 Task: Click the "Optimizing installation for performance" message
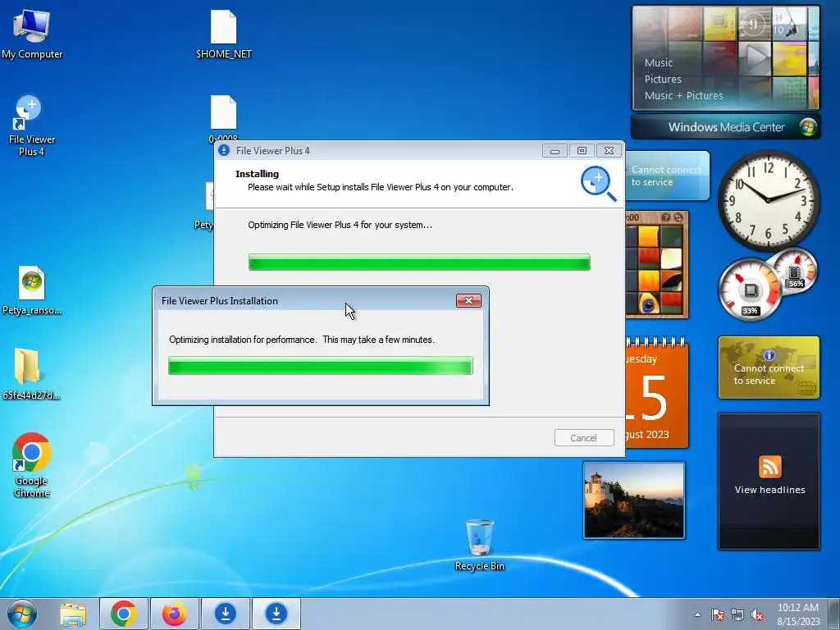pyautogui.click(x=302, y=340)
